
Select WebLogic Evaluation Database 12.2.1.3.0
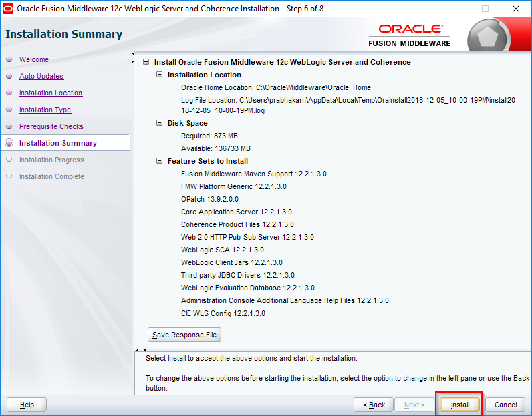pos(248,288)
